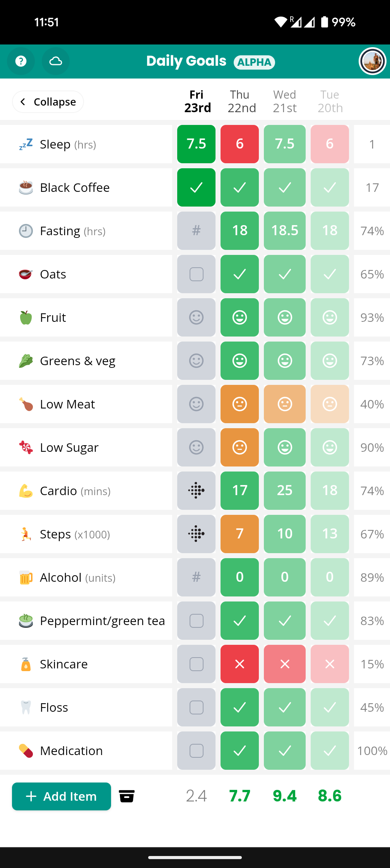Select the Black Coffee habit icon
The image size is (390, 868).
25,188
